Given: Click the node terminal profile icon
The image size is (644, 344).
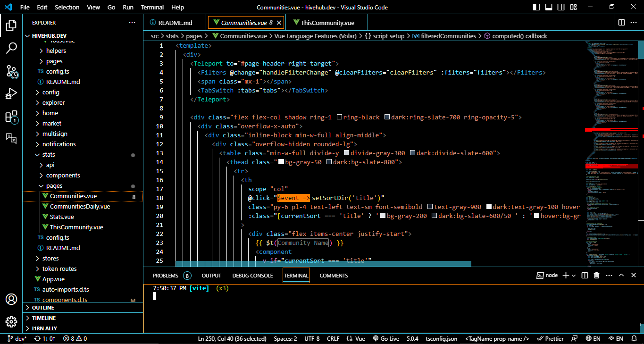Looking at the screenshot, I should coord(547,276).
